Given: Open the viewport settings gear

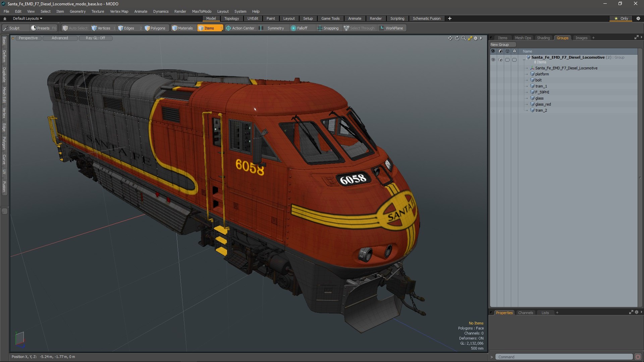Looking at the screenshot, I should (476, 38).
